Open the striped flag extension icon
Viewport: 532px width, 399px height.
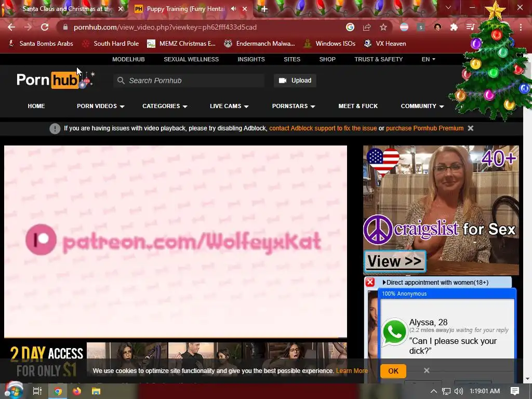pyautogui.click(x=404, y=27)
